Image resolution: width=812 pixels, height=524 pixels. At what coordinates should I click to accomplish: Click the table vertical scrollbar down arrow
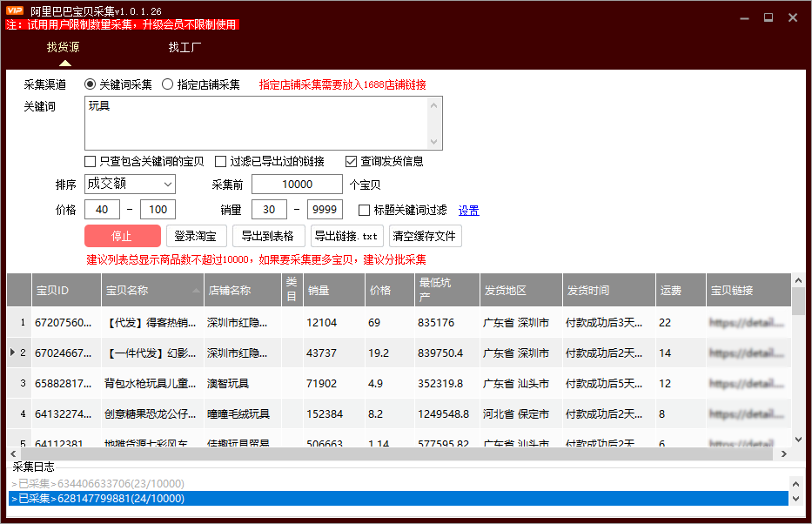[798, 439]
